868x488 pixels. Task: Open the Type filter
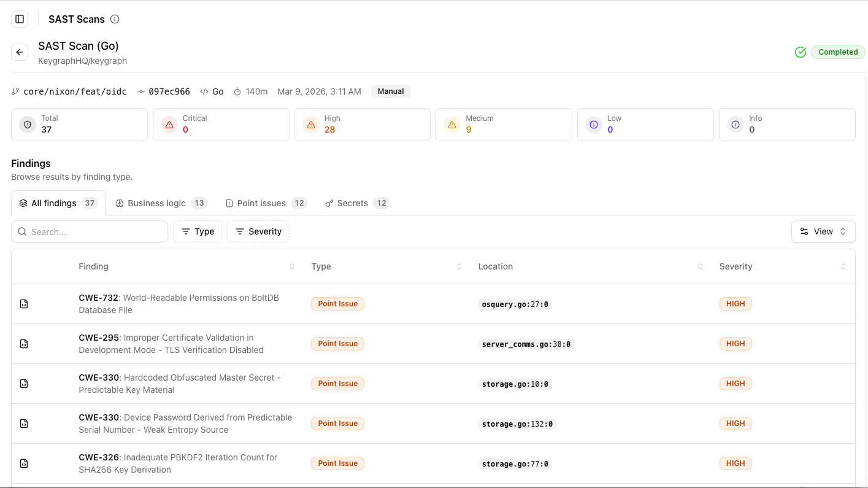tap(198, 231)
